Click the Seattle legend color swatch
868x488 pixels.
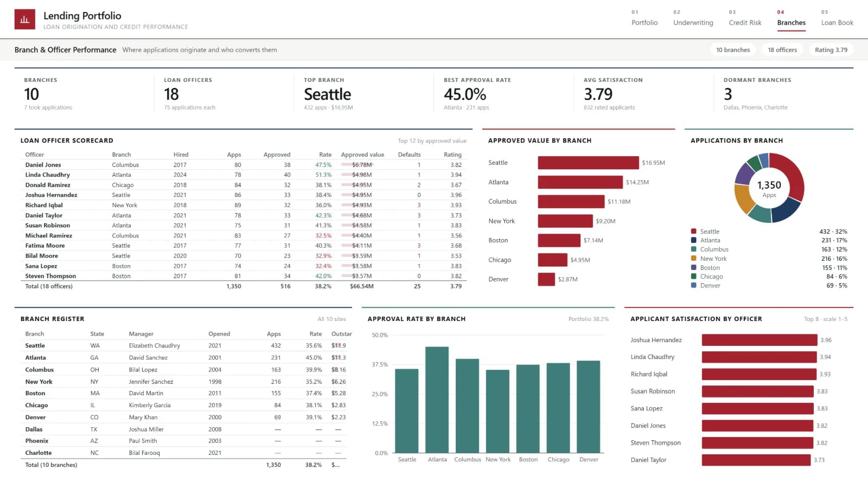tap(694, 232)
